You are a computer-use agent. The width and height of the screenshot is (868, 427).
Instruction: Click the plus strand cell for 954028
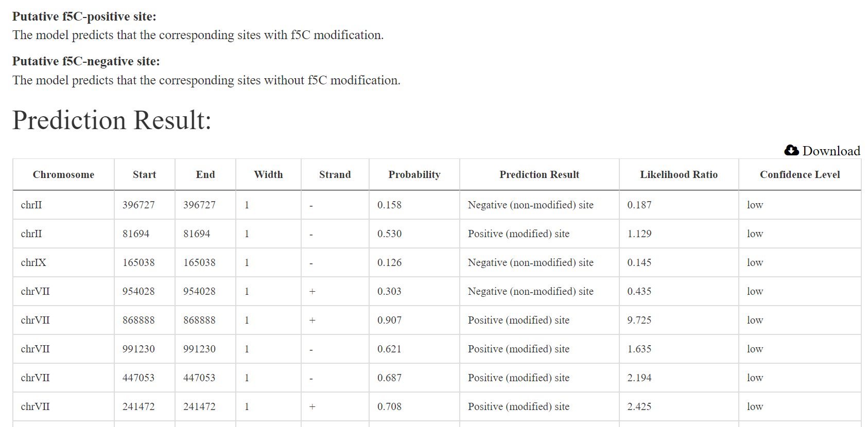(335, 291)
